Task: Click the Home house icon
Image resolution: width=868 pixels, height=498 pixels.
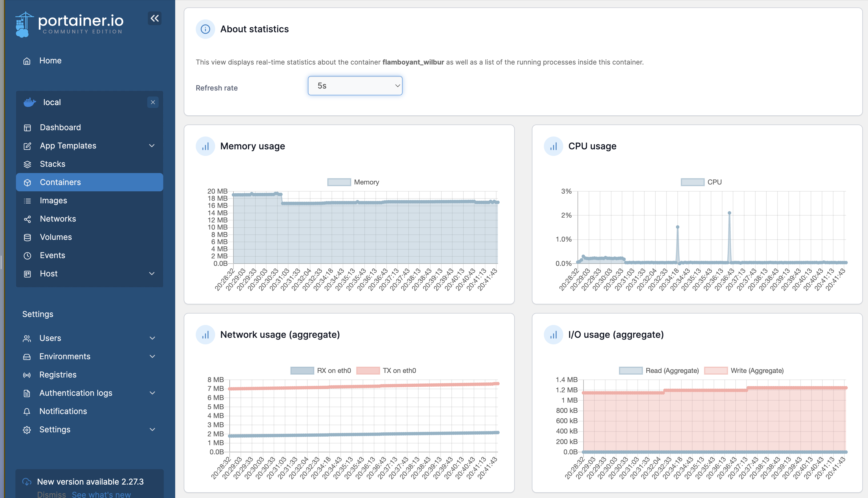Action: (27, 61)
